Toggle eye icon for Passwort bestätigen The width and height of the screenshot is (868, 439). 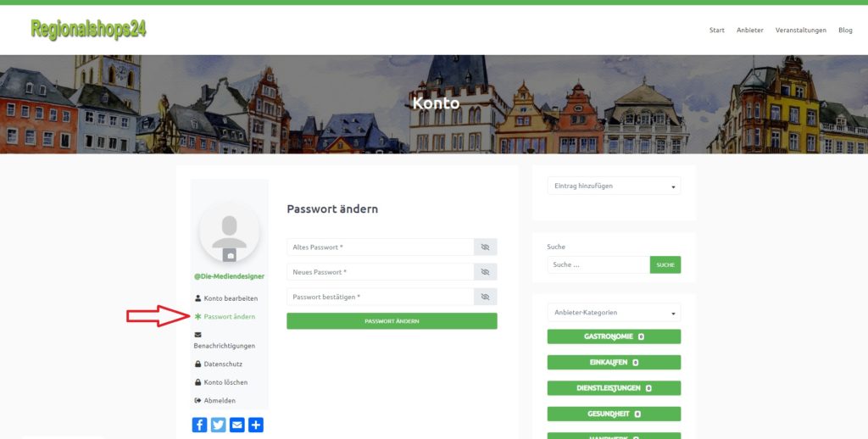click(486, 297)
